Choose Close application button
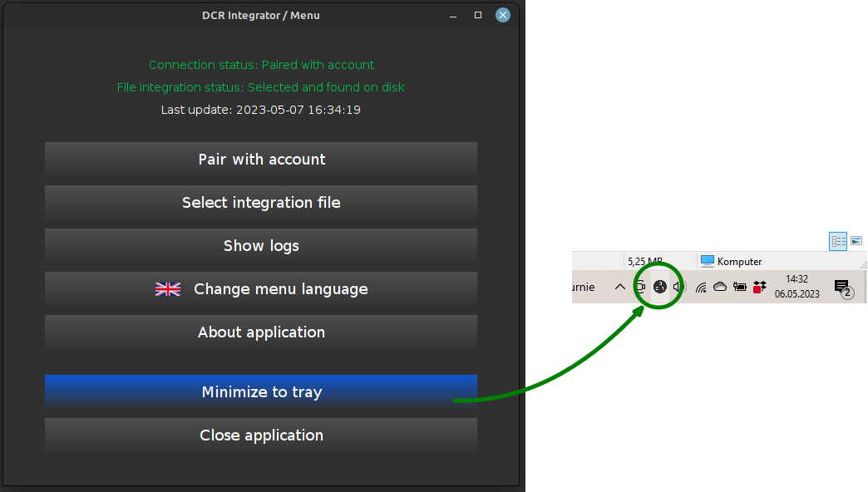This screenshot has height=492, width=868. (261, 435)
